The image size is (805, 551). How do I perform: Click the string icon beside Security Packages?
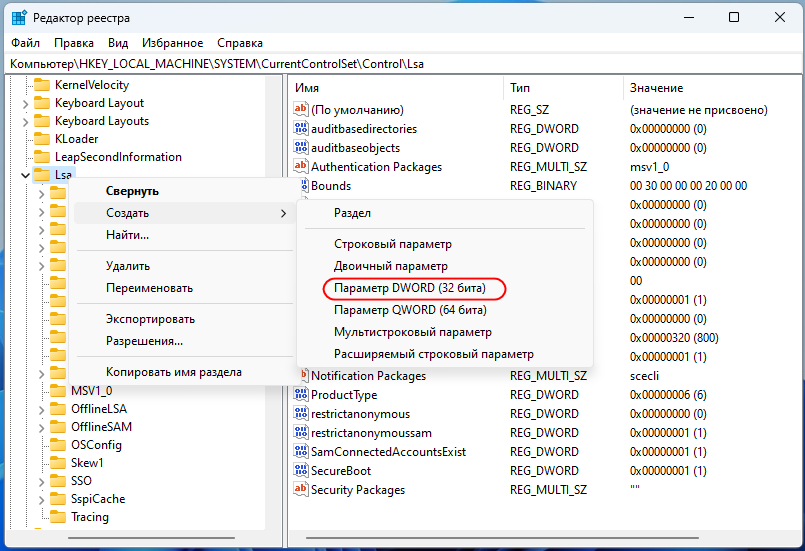click(300, 490)
